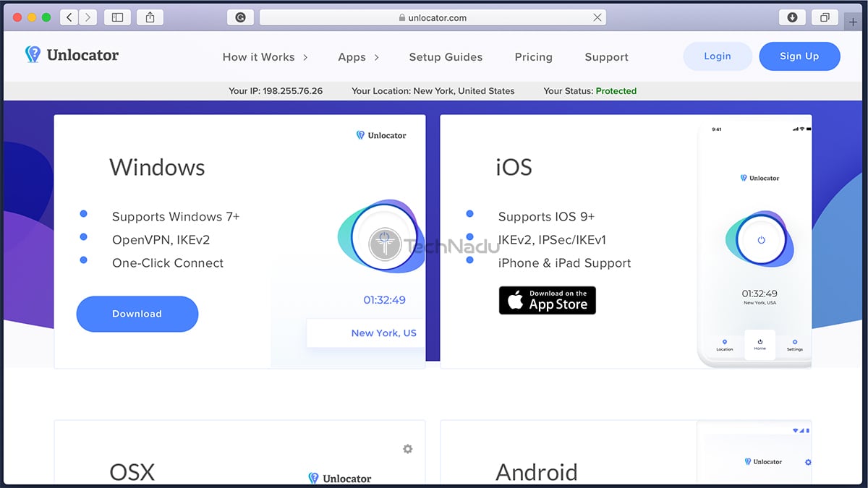
Task: Open the Share menu in Safari
Action: pyautogui.click(x=150, y=17)
